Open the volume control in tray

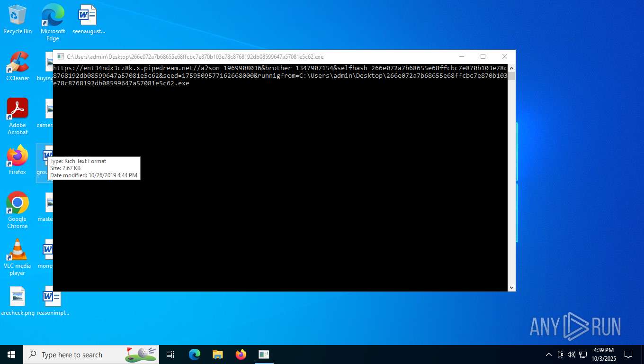coord(572,355)
